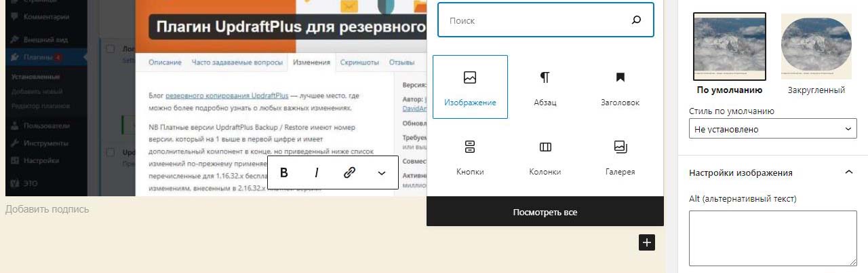The image size is (868, 273).
Task: Insert the Абзац (Paragraph) block
Action: (545, 87)
